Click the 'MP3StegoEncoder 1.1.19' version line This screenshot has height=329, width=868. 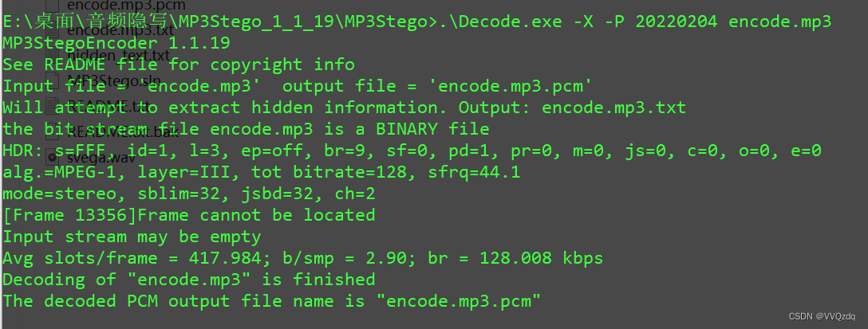click(116, 43)
